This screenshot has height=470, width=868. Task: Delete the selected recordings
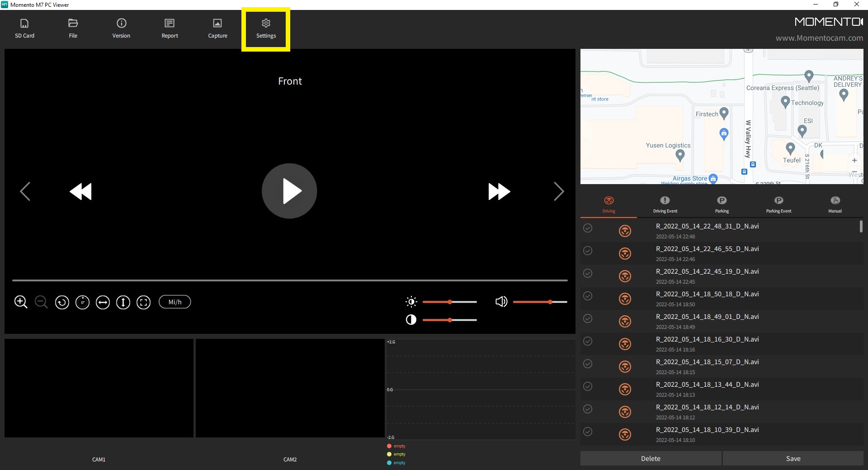tap(651, 458)
